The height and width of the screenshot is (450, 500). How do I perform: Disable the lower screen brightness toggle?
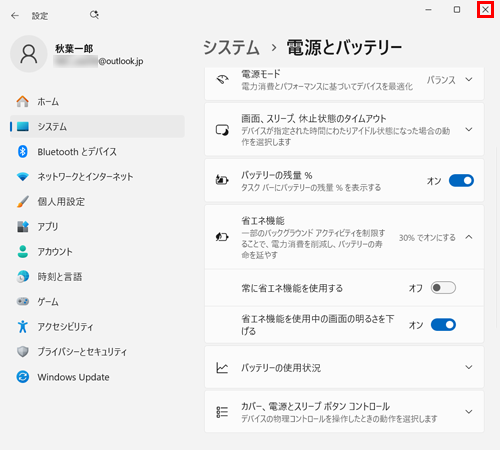tap(443, 325)
